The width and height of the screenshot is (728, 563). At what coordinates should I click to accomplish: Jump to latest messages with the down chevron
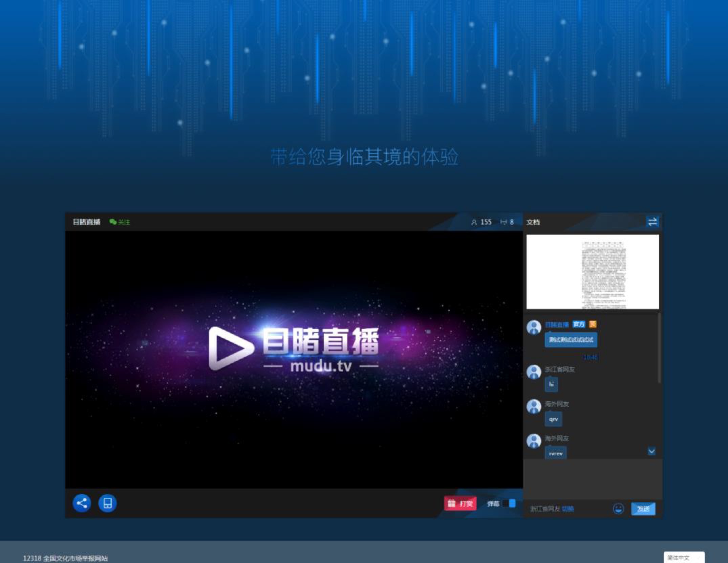pyautogui.click(x=651, y=451)
